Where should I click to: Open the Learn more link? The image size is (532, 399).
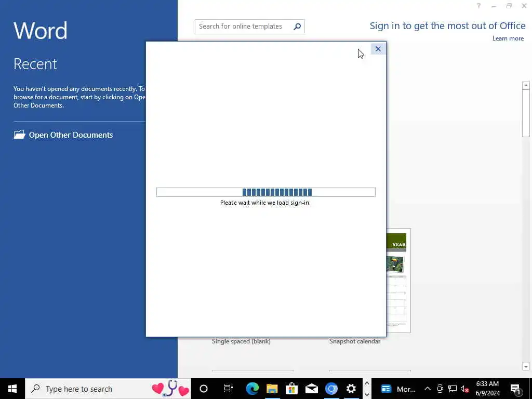(508, 38)
